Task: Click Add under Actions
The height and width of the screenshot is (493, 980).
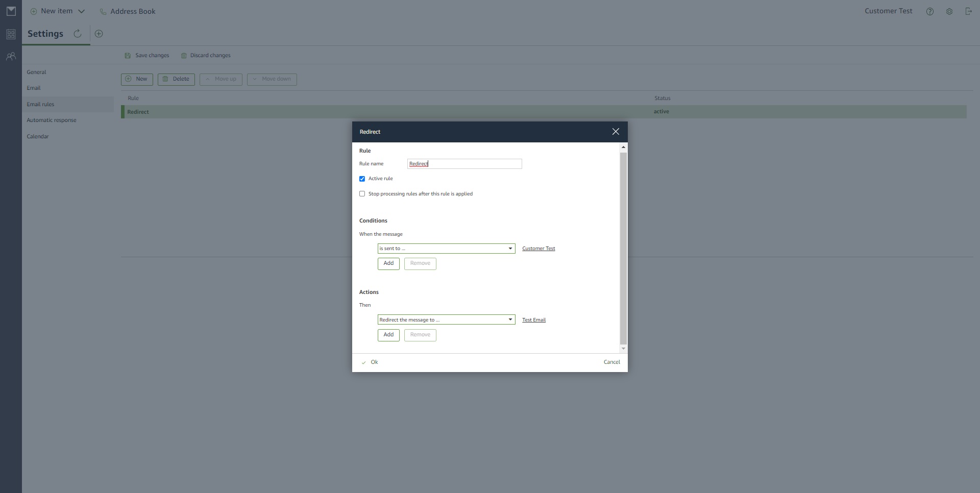Action: (x=388, y=335)
